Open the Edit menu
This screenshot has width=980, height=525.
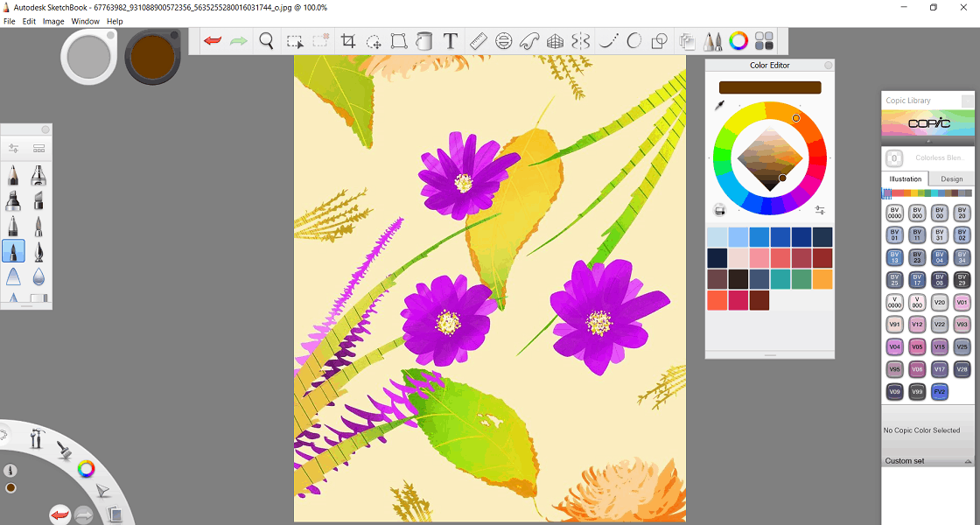30,21
